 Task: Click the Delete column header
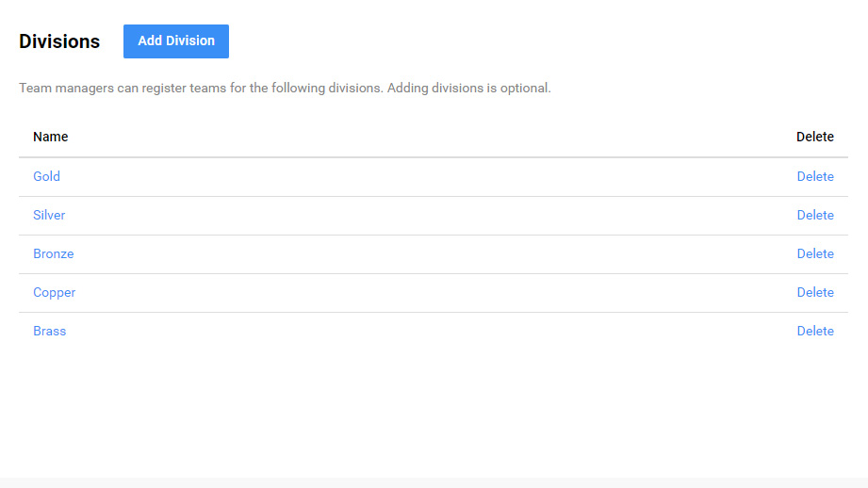815,137
